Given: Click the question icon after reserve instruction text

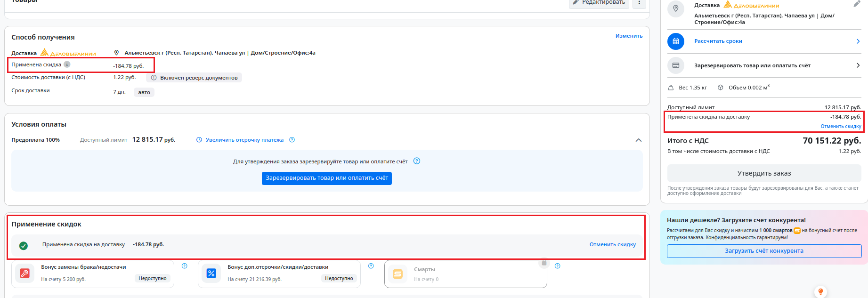Looking at the screenshot, I should click(417, 161).
